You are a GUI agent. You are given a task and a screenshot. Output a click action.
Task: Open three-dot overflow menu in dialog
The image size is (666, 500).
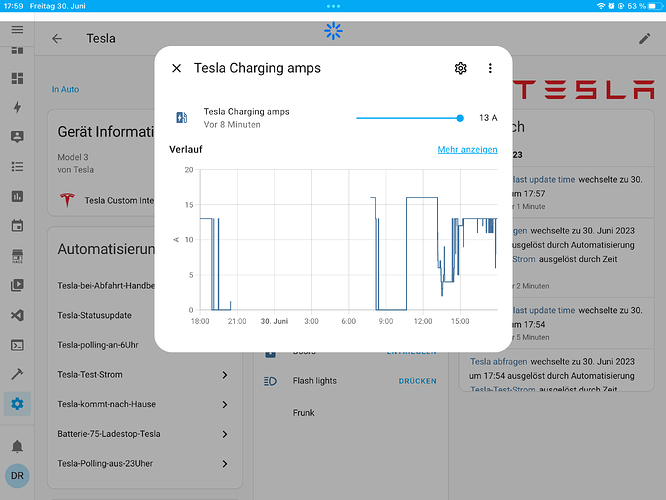pyautogui.click(x=490, y=68)
